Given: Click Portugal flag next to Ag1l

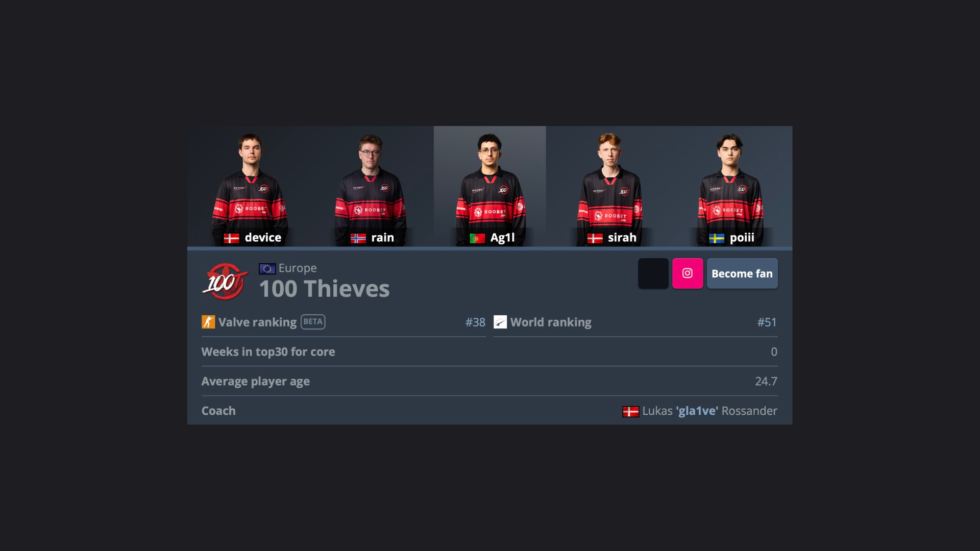Looking at the screenshot, I should tap(477, 238).
